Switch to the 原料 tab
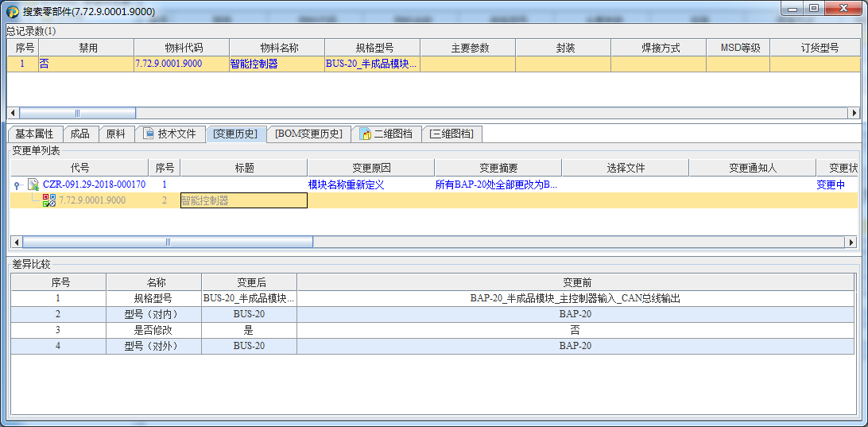The image size is (868, 427). tap(116, 134)
